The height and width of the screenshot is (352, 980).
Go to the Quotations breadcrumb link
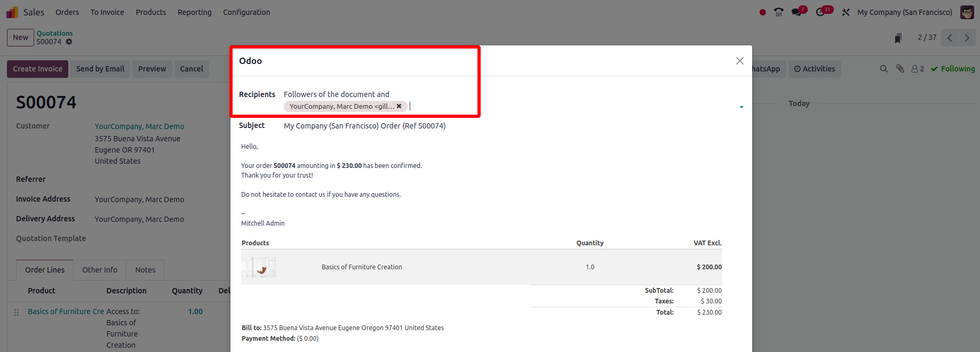tap(54, 33)
